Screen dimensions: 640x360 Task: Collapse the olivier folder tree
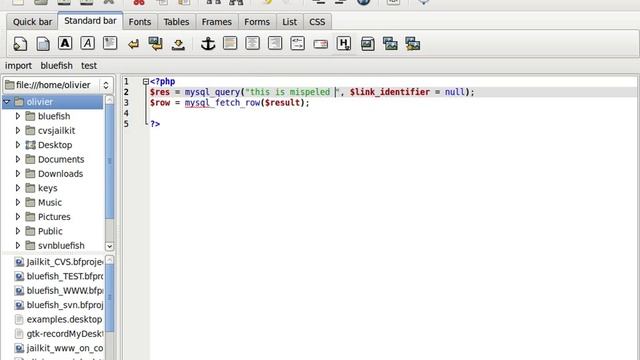pyautogui.click(x=7, y=101)
